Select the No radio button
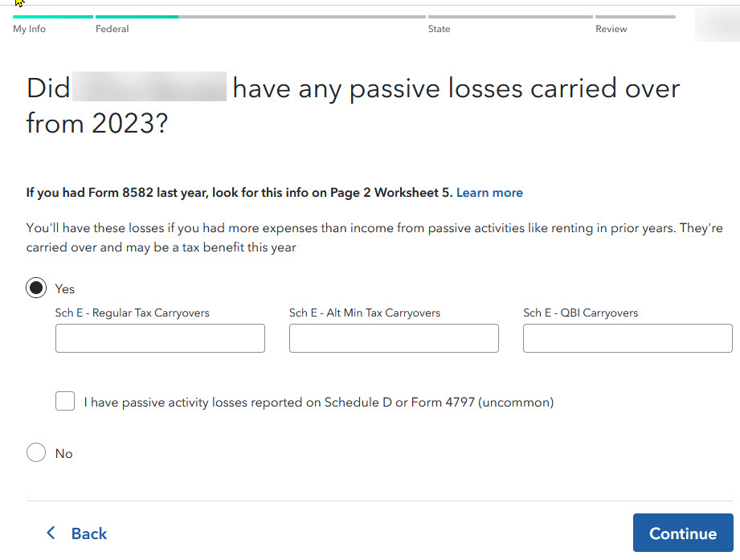740x560 pixels. click(36, 453)
